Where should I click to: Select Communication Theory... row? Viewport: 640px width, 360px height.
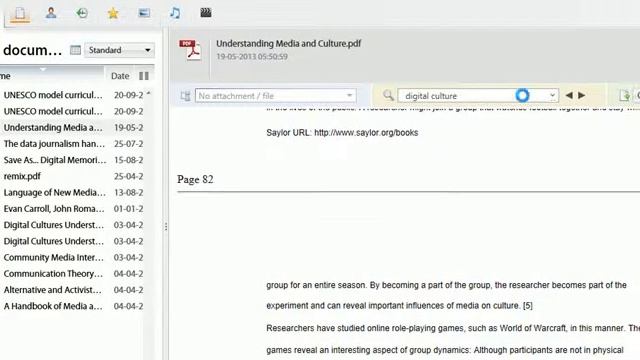tap(73, 274)
